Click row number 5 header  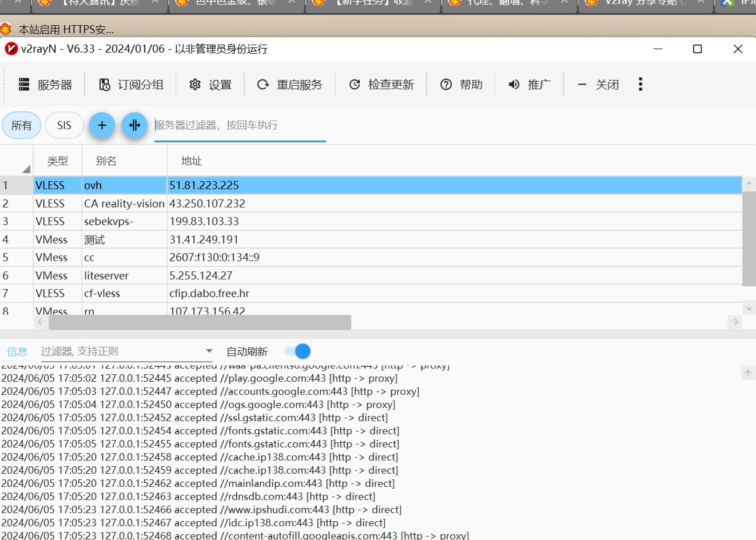(x=16, y=257)
